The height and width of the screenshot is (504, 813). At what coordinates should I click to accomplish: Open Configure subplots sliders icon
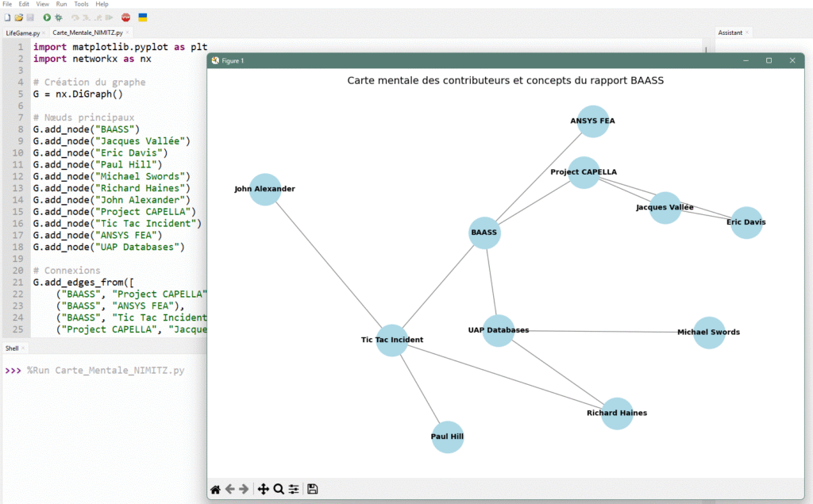(294, 489)
